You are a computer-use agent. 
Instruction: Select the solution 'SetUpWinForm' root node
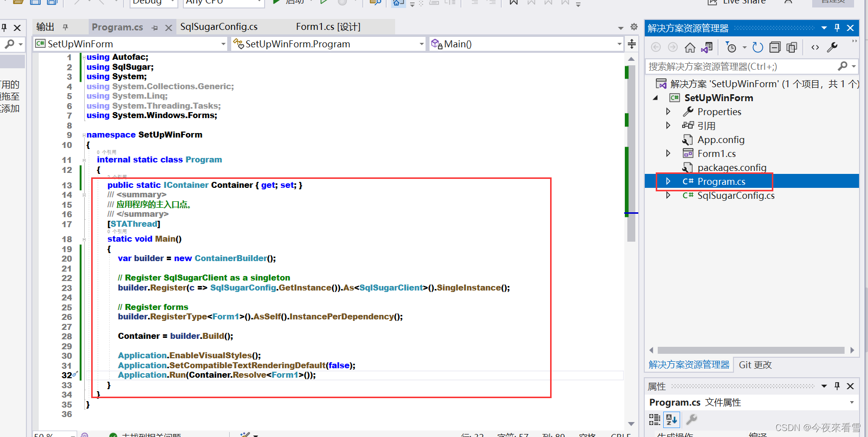click(757, 84)
